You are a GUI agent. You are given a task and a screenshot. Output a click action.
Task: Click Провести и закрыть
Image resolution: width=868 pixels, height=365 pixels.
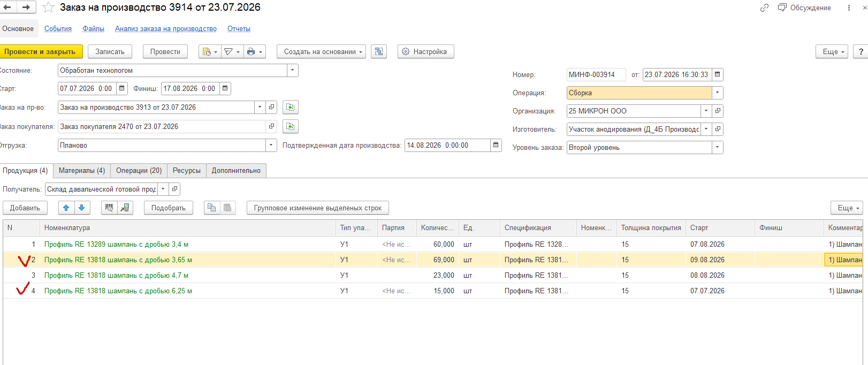click(40, 51)
